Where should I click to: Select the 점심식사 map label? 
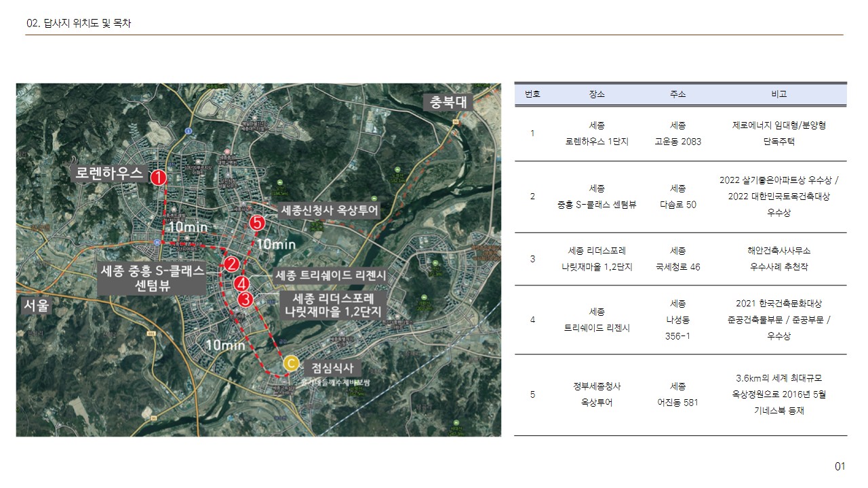tap(332, 369)
